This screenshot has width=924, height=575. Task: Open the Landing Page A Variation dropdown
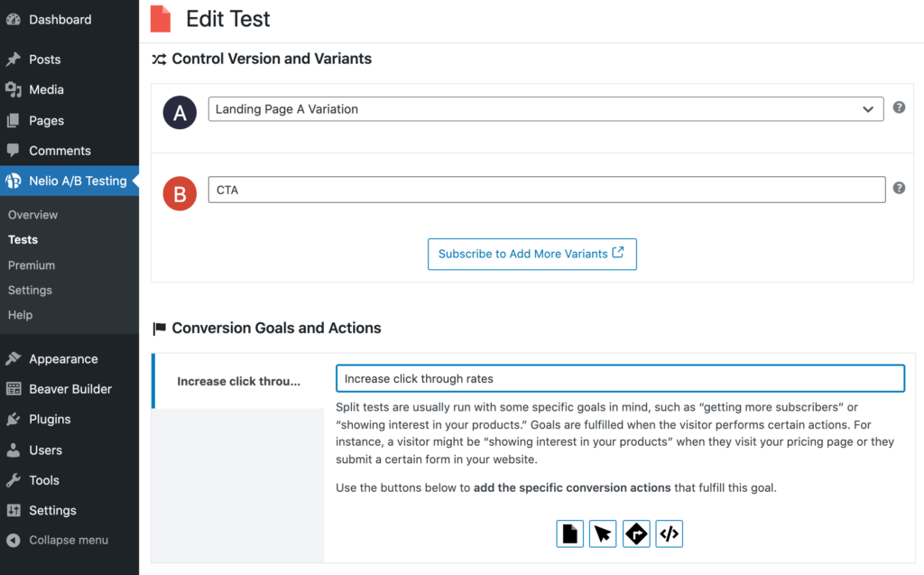[x=546, y=108]
